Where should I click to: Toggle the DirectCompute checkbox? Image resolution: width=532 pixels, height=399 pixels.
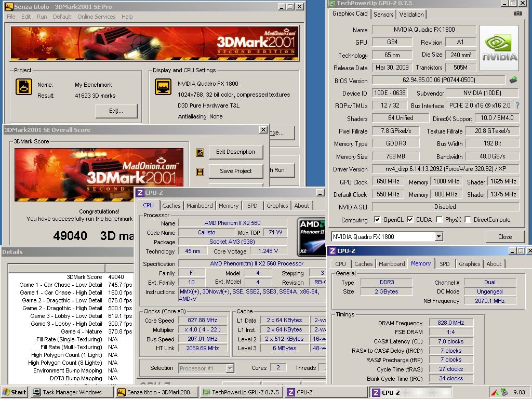pyautogui.click(x=468, y=220)
